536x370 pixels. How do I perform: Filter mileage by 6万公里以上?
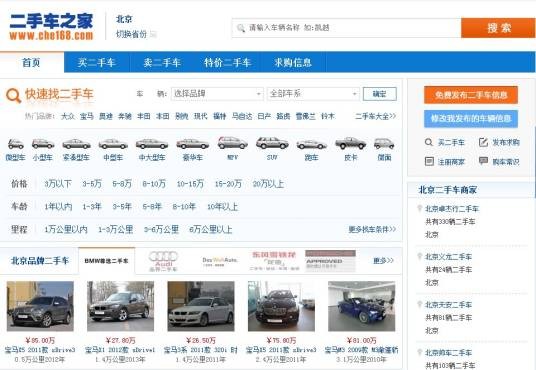point(211,229)
